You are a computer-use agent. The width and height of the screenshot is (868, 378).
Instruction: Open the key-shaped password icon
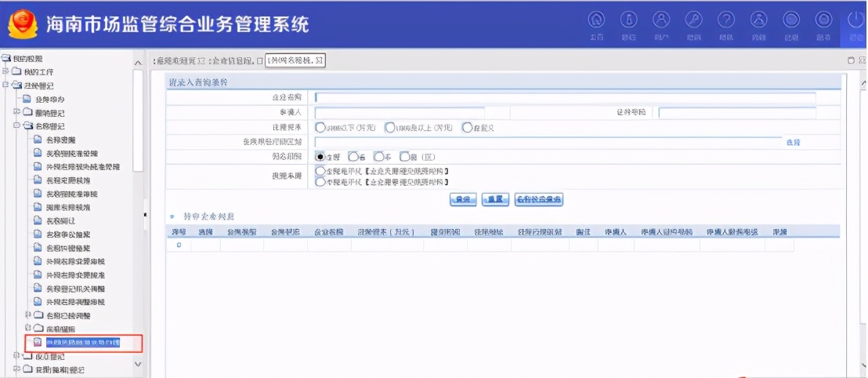(x=693, y=20)
